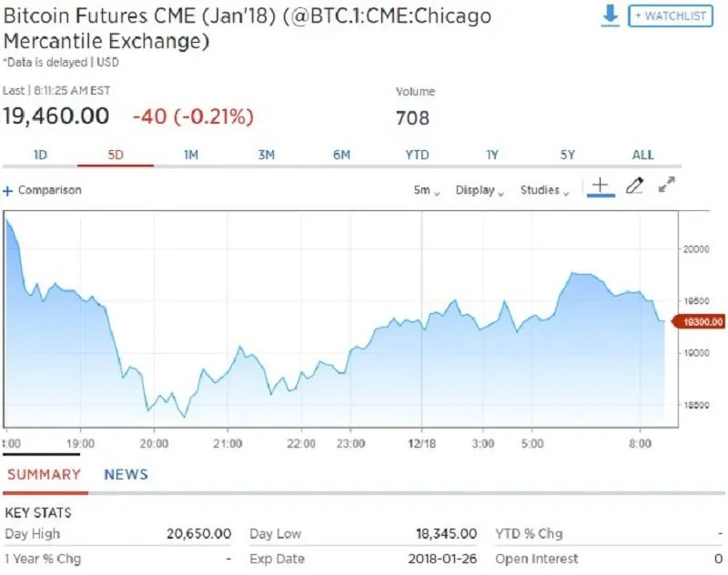Open the NEWS tab
The width and height of the screenshot is (728, 575).
[126, 474]
